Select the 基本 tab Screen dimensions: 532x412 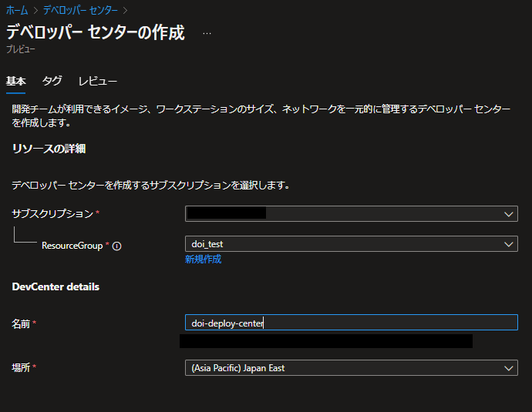coord(15,81)
